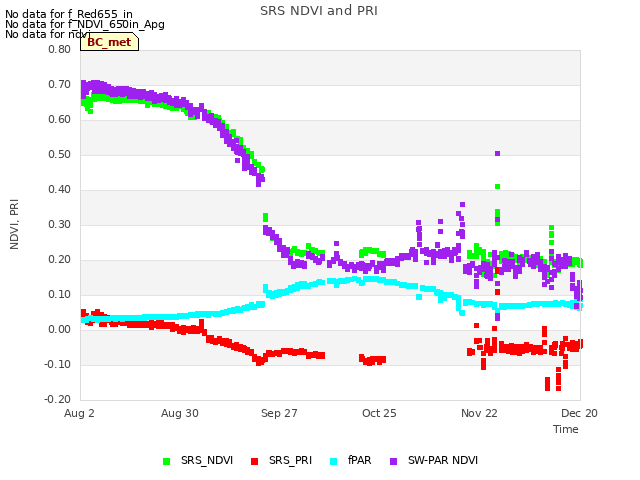Viewport: 640px width, 480px height.
Task: Click the 'No data for f_Red655_in' message
Action: pos(69,14)
